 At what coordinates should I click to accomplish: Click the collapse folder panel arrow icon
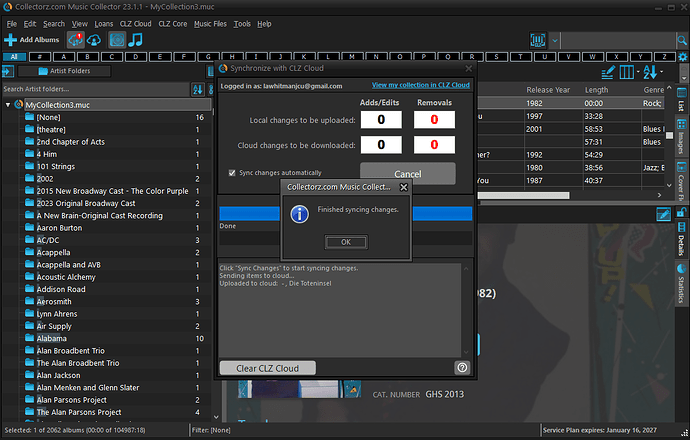click(8, 71)
